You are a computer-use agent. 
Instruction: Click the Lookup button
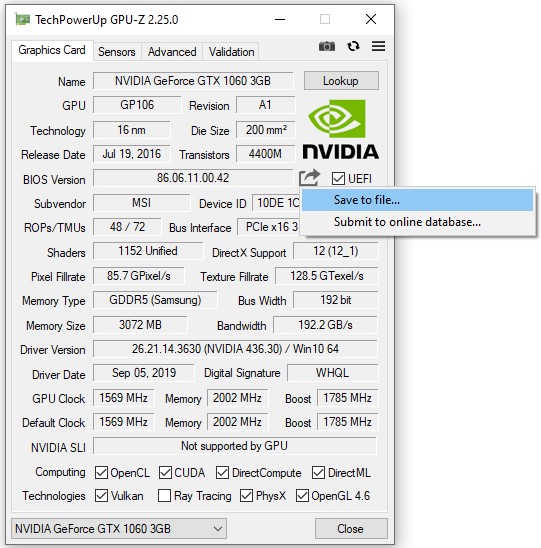pos(341,81)
